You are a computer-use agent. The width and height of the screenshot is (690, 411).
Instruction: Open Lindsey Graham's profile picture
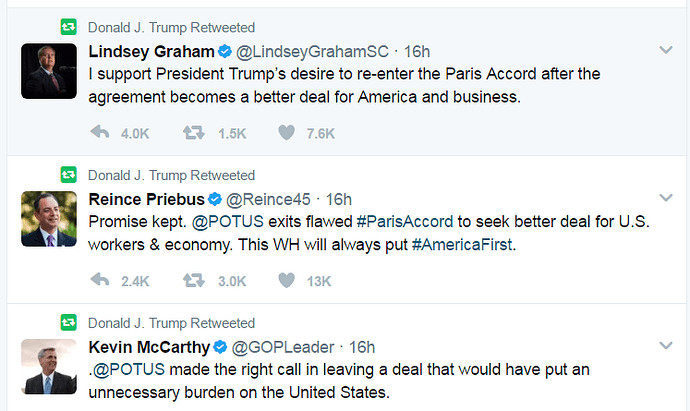coord(48,71)
